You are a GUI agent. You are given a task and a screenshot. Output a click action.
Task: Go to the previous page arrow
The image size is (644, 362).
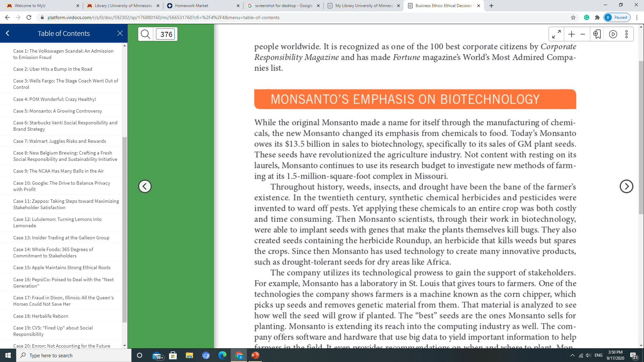click(x=145, y=186)
